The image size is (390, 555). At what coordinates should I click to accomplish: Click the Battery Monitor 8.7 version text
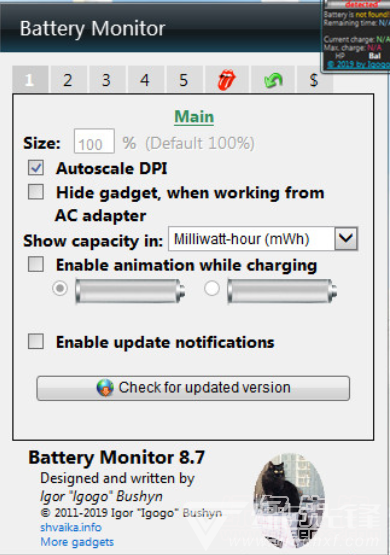pyautogui.click(x=117, y=457)
